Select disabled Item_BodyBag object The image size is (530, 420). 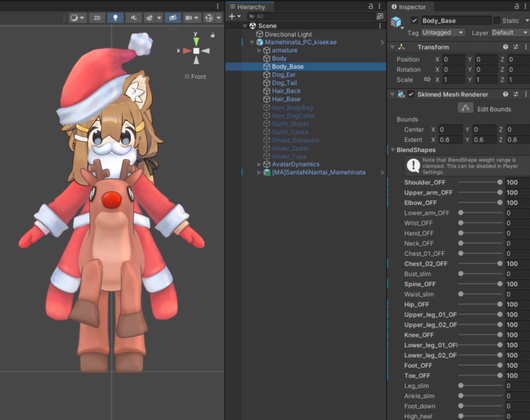(292, 108)
